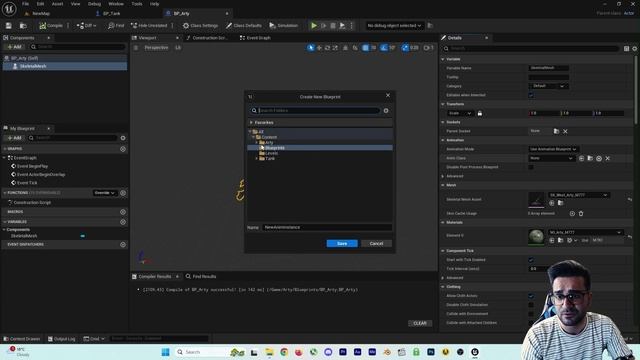Add a new variable with the plus icon

click(x=123, y=222)
